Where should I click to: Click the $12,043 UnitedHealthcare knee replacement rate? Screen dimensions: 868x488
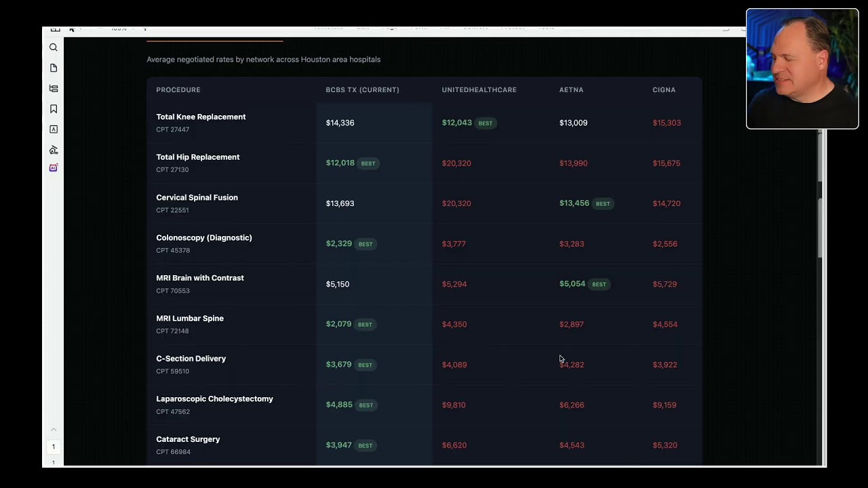point(457,123)
